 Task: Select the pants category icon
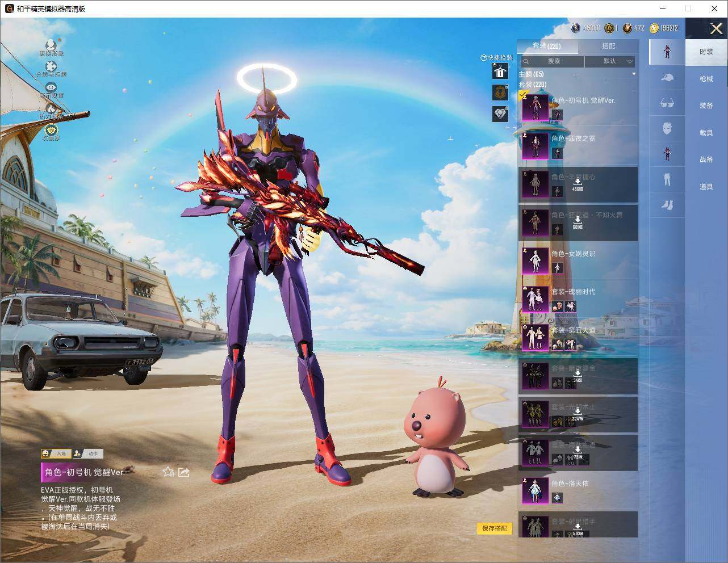point(667,179)
